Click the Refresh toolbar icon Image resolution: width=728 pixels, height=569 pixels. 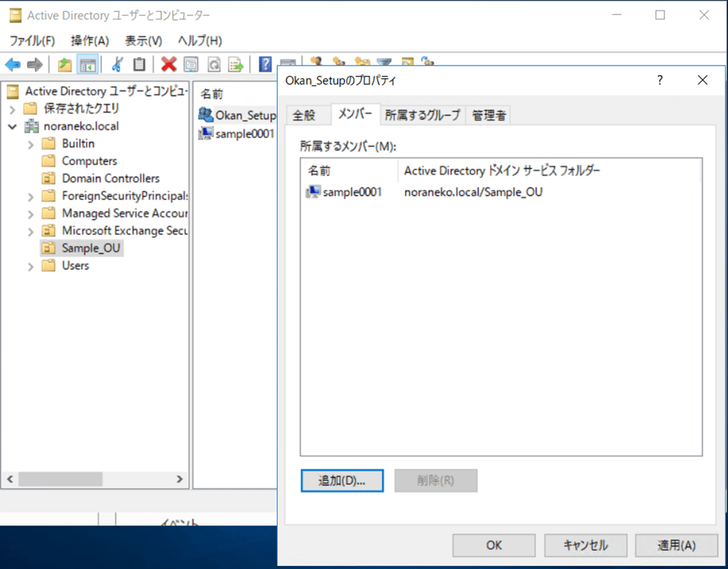click(x=213, y=64)
